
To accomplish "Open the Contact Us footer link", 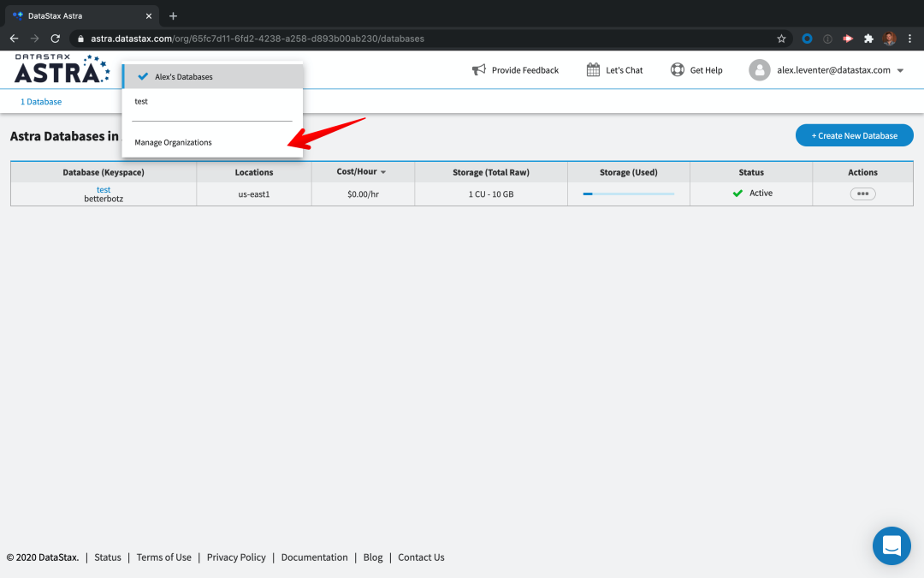I will (421, 557).
